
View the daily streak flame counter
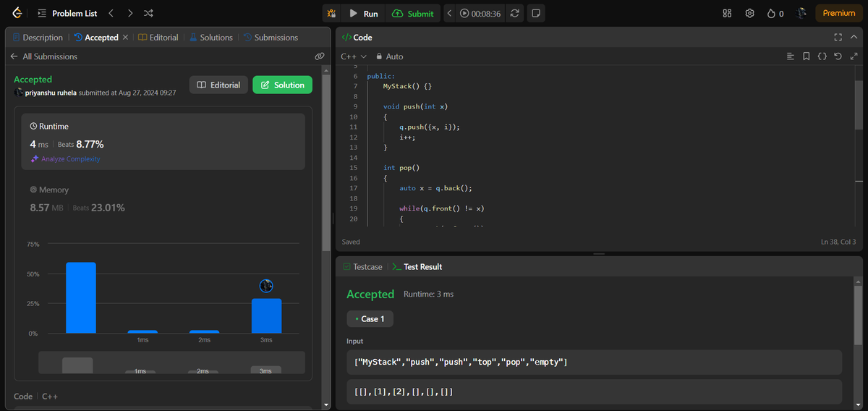coord(775,13)
